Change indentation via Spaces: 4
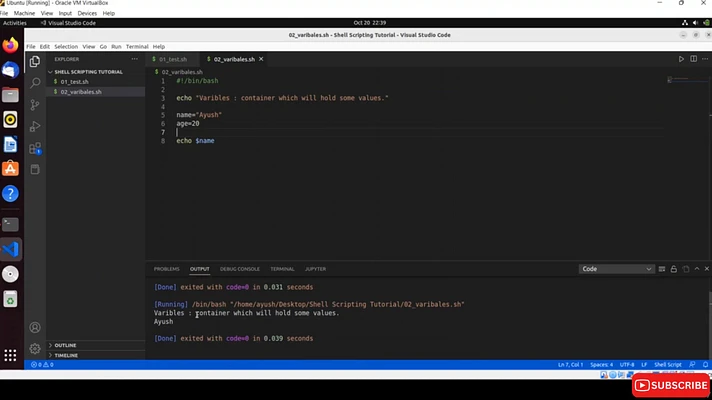Screen dimensions: 712x400 [601, 365]
